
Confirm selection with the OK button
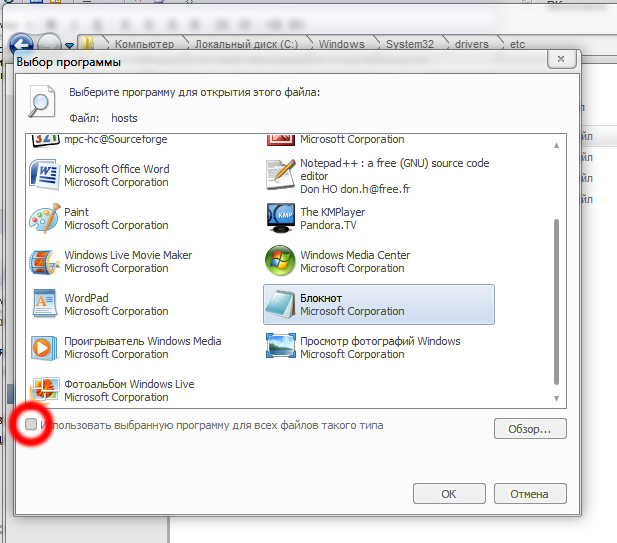tap(449, 493)
